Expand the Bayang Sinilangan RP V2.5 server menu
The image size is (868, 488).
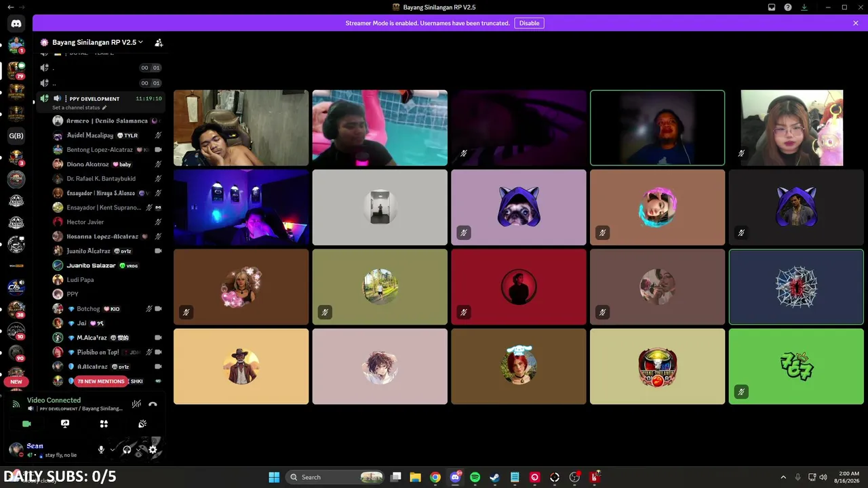point(98,42)
